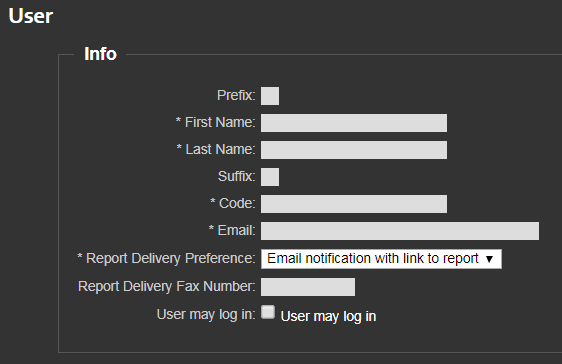Click the "Report Delivery Fax Number:" label

(x=167, y=286)
